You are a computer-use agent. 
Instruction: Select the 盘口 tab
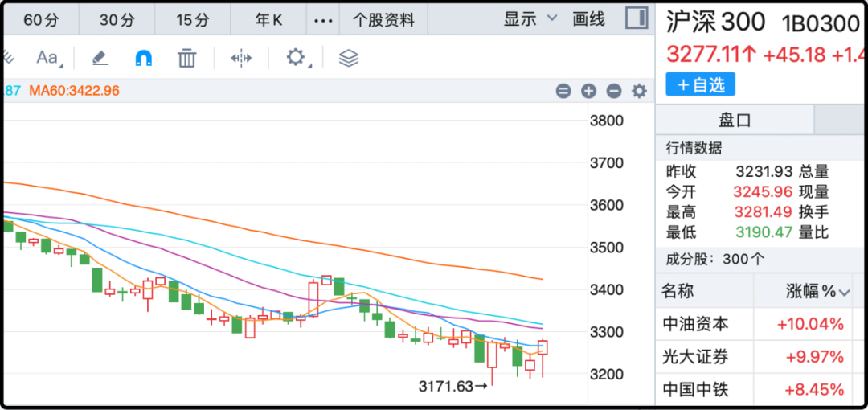[735, 120]
